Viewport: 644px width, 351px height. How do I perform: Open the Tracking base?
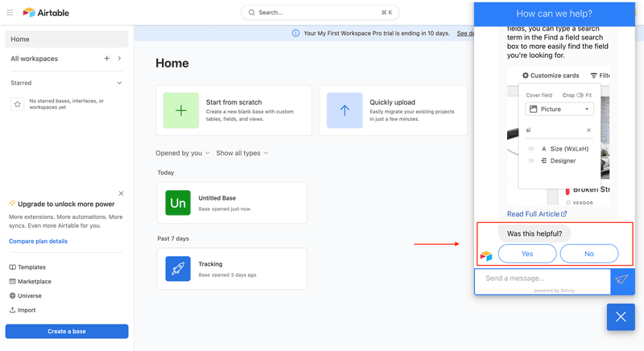pyautogui.click(x=232, y=269)
